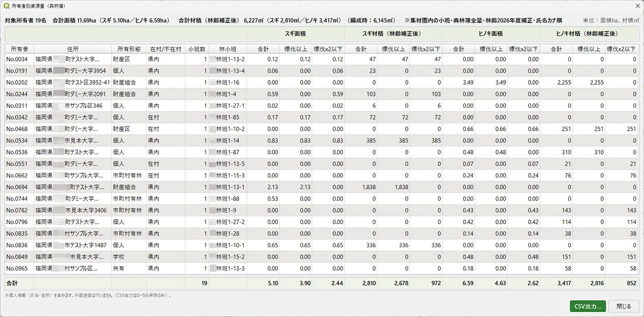Screen dimensions: 644x317
Task: Click 在村 cell in No.0662 row
Action: click(x=165, y=175)
